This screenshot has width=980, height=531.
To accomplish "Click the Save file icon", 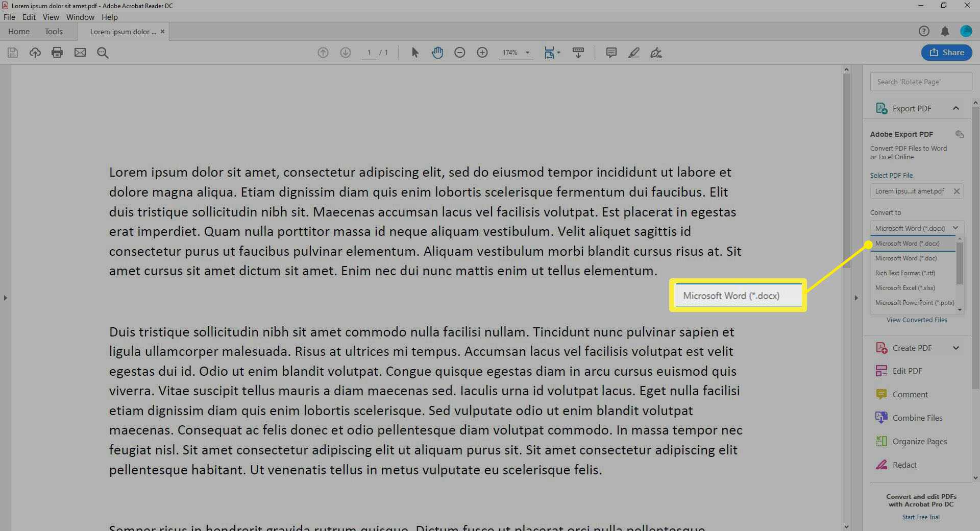I will coord(13,53).
